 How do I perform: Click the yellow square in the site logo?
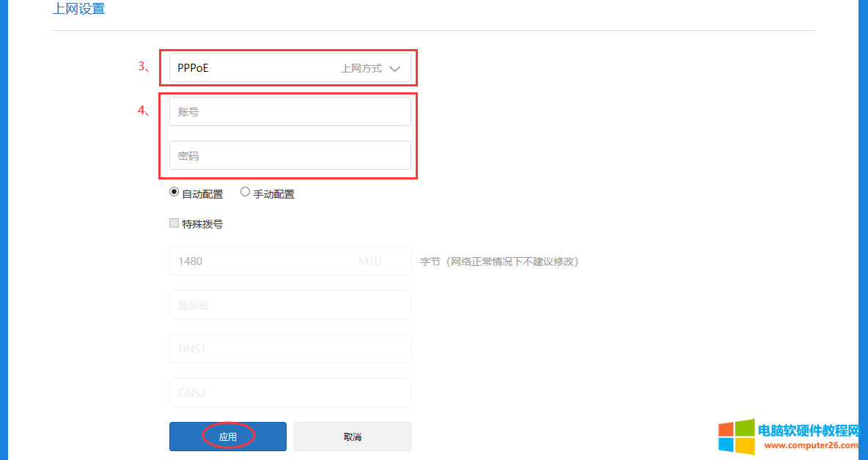point(744,445)
